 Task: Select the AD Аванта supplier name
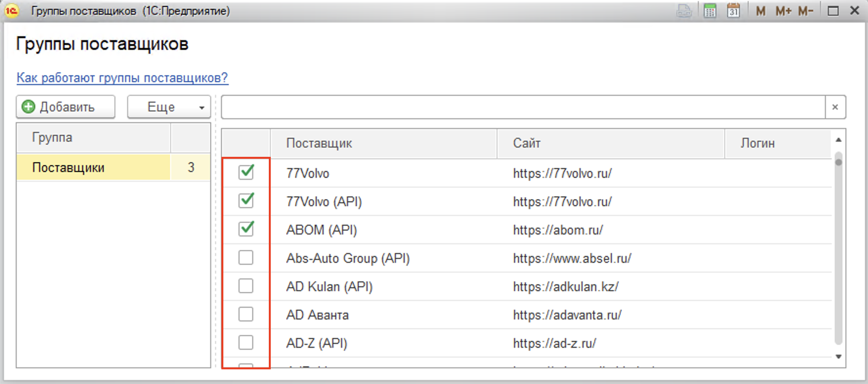coord(317,315)
